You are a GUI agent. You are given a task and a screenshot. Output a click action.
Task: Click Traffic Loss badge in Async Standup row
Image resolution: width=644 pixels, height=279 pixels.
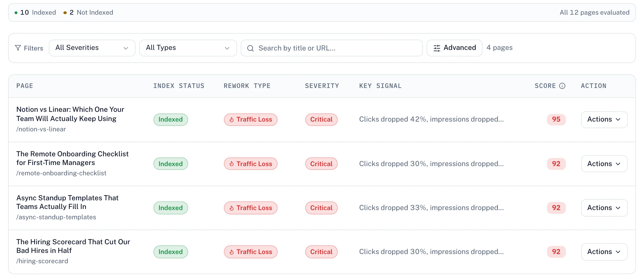(x=251, y=208)
